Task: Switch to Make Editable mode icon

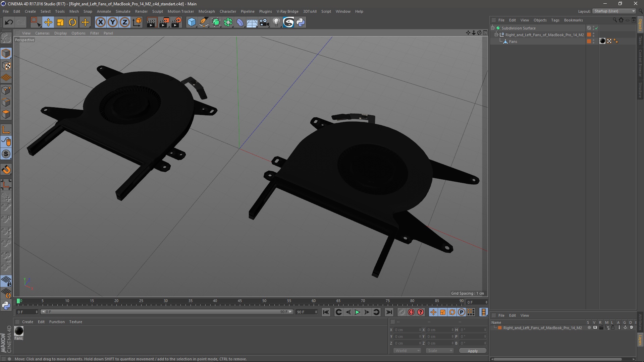Action: coord(6,38)
